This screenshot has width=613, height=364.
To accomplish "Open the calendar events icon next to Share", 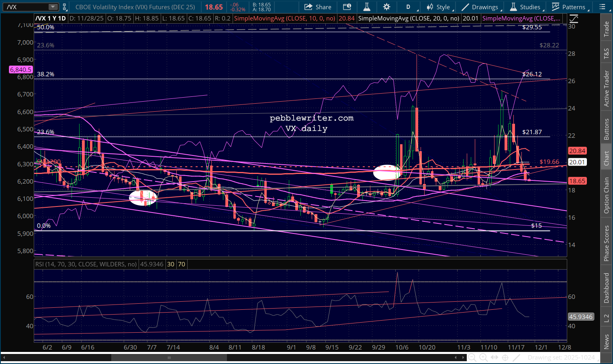I will coord(347,7).
